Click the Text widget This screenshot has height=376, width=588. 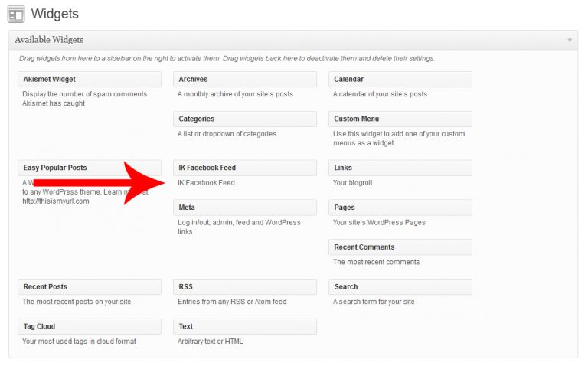pos(245,327)
